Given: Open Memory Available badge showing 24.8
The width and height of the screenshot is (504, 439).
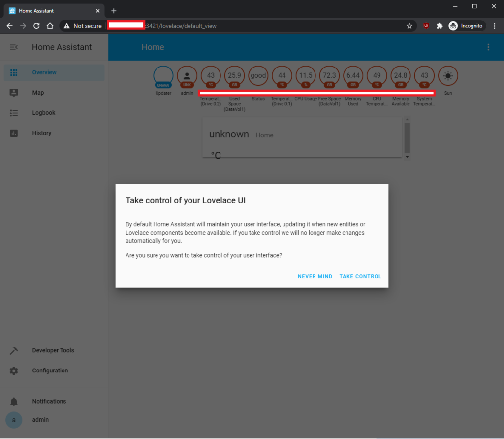Looking at the screenshot, I should click(401, 76).
